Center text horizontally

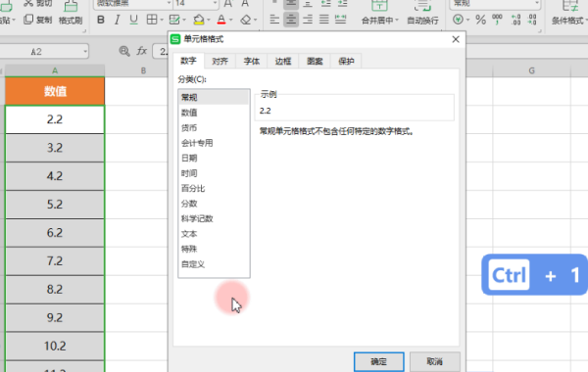[291, 20]
